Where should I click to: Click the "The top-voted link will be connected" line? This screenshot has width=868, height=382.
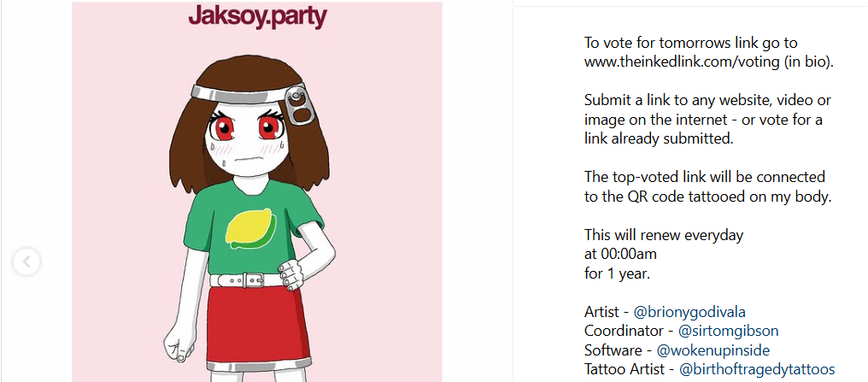pyautogui.click(x=705, y=177)
